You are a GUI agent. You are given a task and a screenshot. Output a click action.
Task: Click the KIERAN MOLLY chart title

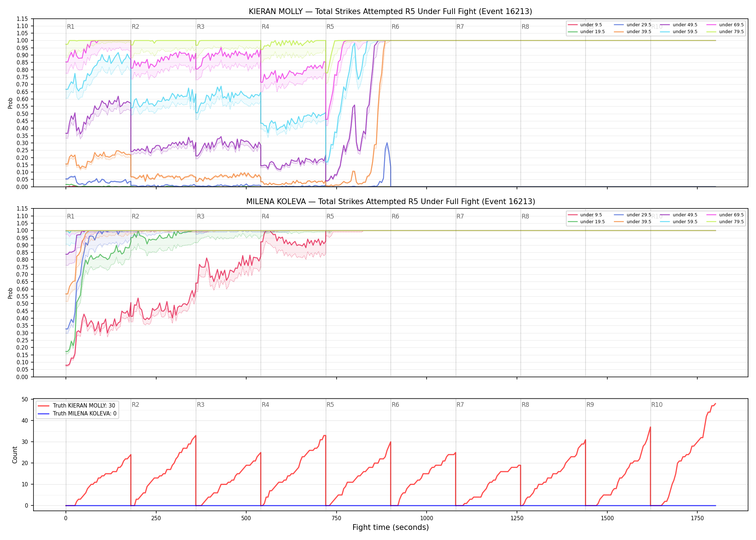click(x=390, y=12)
